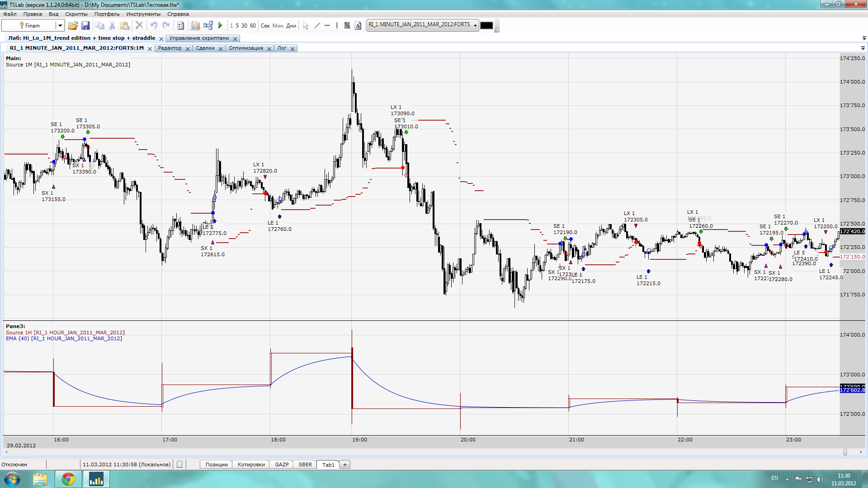Toggle the Мин timeframe unit
This screenshot has width=868, height=488.
click(278, 26)
